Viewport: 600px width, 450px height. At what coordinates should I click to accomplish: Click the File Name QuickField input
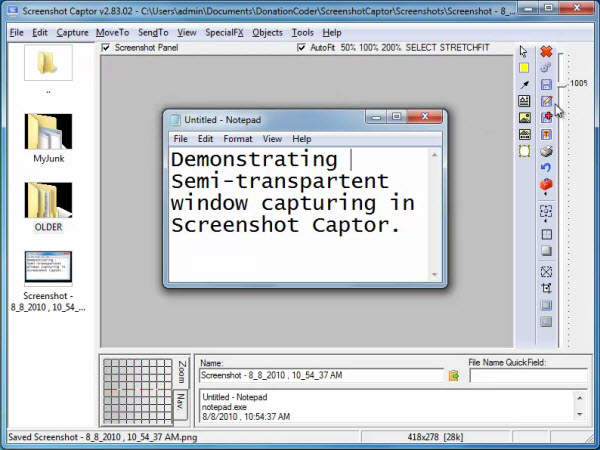click(528, 375)
